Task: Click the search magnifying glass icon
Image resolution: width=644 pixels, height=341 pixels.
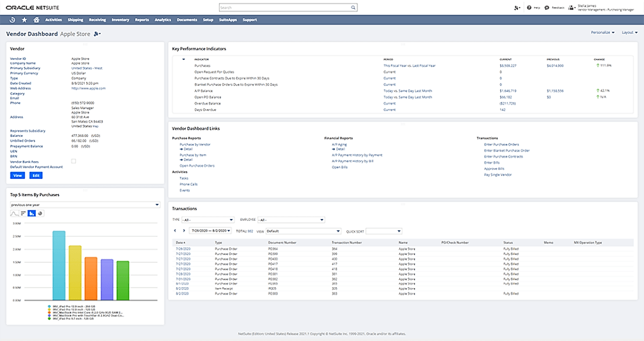Action: [x=353, y=7]
